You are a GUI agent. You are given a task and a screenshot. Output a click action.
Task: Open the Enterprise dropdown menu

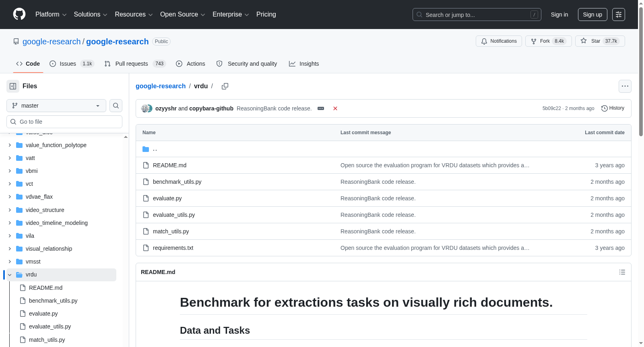tap(231, 15)
